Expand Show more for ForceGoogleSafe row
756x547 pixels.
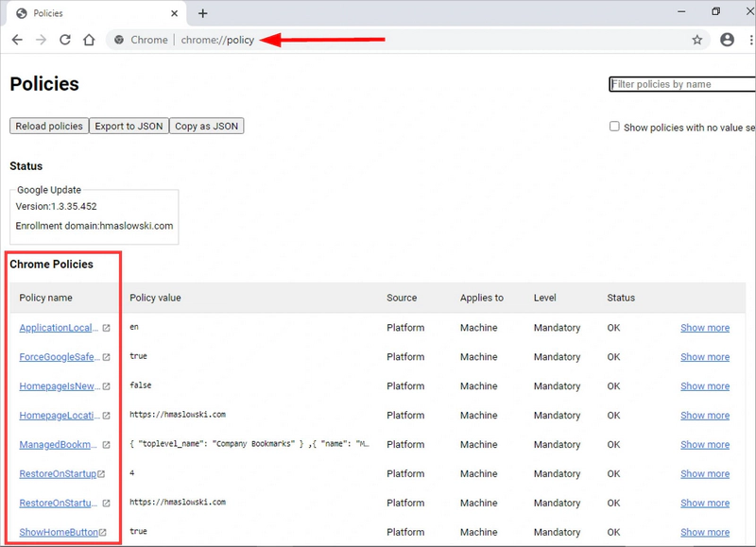coord(705,357)
